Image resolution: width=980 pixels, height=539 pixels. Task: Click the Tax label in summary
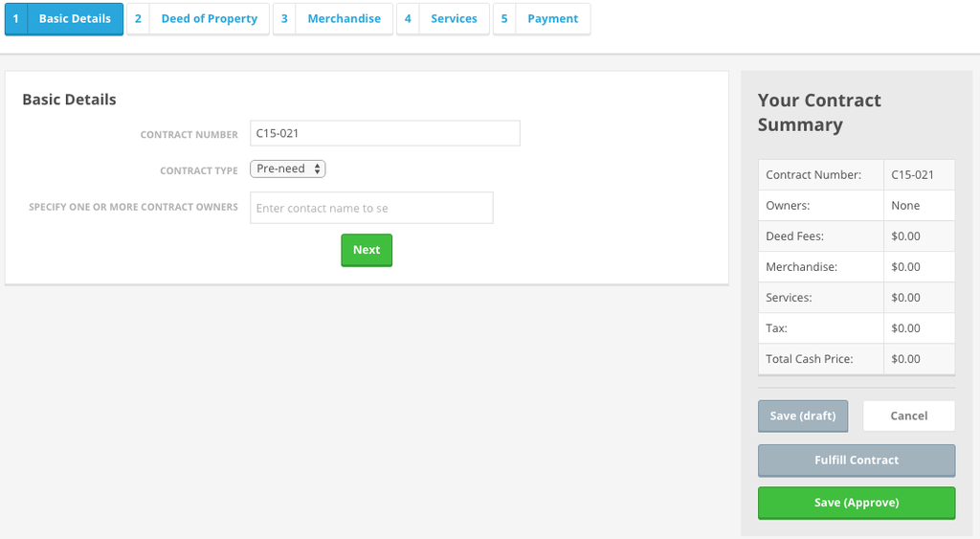tap(776, 328)
